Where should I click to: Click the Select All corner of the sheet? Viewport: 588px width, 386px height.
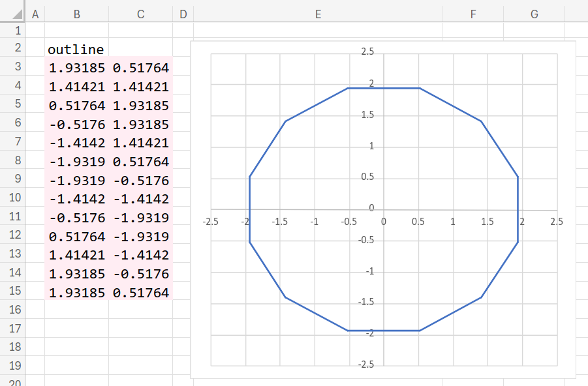(x=12, y=14)
